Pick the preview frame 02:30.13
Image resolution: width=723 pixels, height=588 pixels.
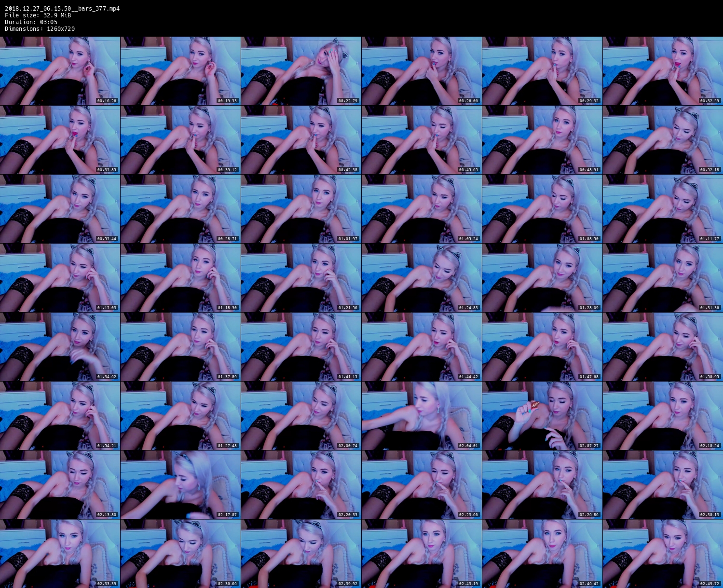(663, 485)
